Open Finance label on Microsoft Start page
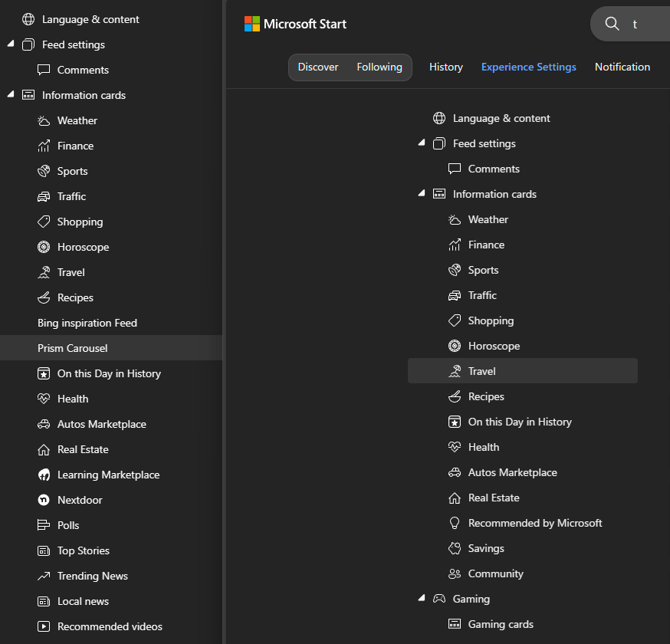 pos(486,245)
